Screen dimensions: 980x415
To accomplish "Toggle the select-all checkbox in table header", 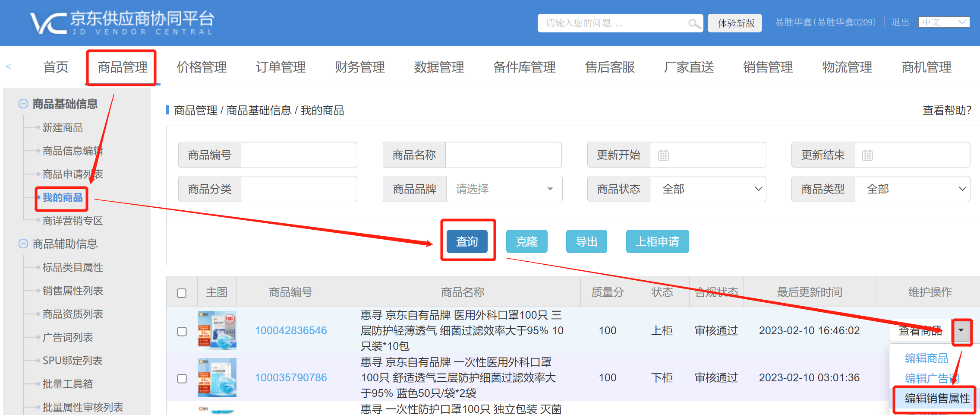I will 182,293.
